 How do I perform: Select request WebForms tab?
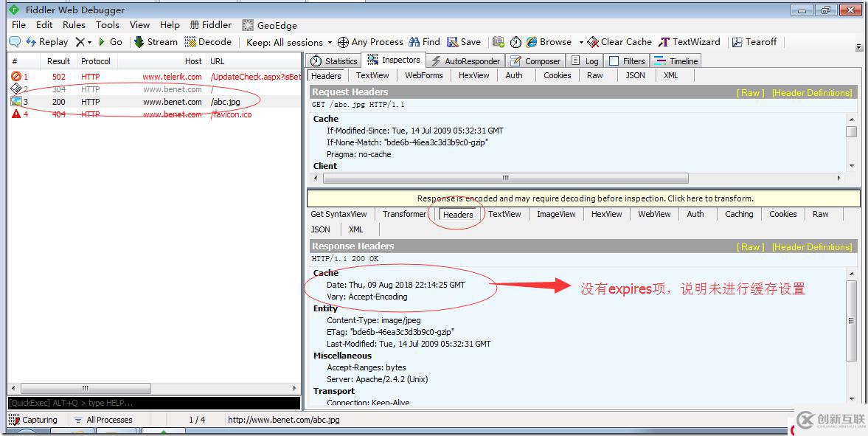[424, 75]
